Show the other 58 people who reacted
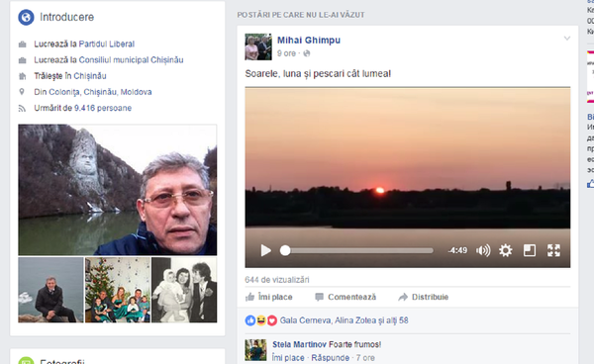The width and height of the screenshot is (594, 364). tap(397, 320)
